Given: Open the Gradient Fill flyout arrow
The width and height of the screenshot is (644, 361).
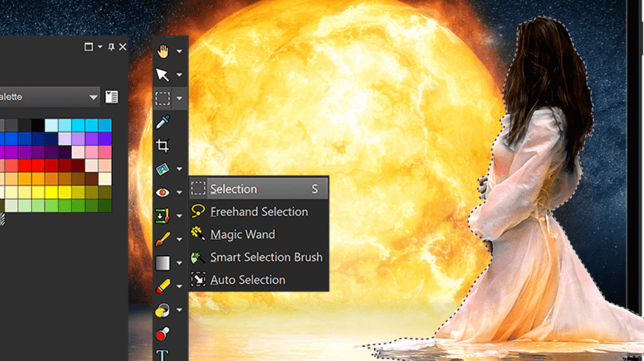Looking at the screenshot, I should 179,263.
